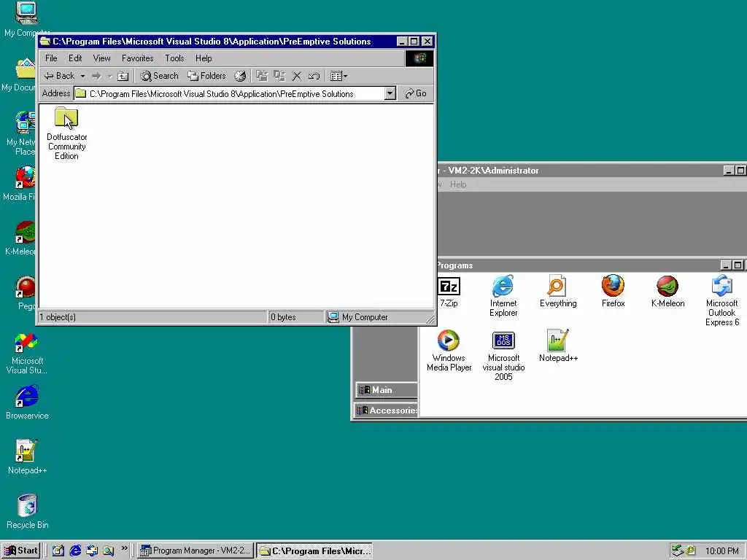Viewport: 747px width, 560px height.
Task: Select Internet Explorer in Programs group
Action: (503, 296)
